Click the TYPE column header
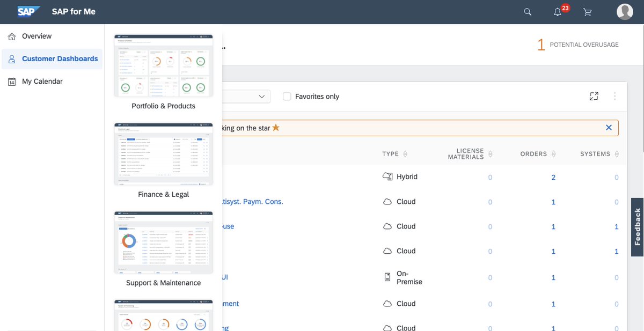This screenshot has height=331, width=644. point(390,154)
